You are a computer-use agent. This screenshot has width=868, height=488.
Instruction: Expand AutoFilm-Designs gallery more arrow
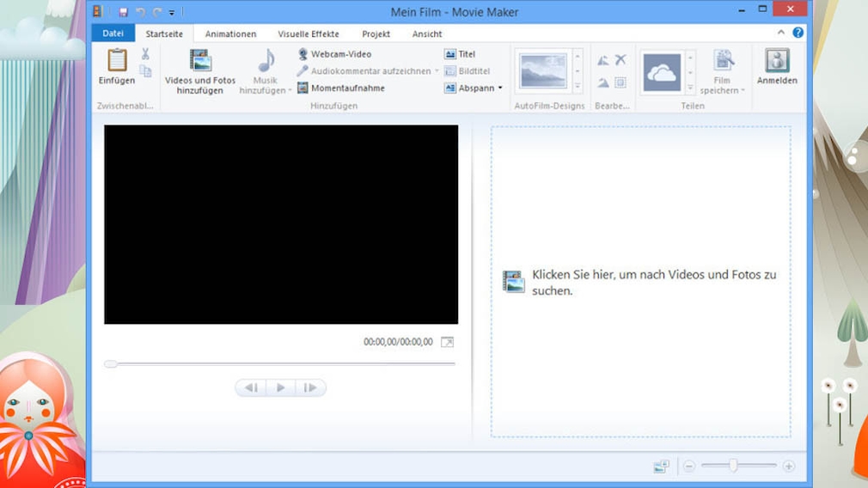pyautogui.click(x=578, y=86)
